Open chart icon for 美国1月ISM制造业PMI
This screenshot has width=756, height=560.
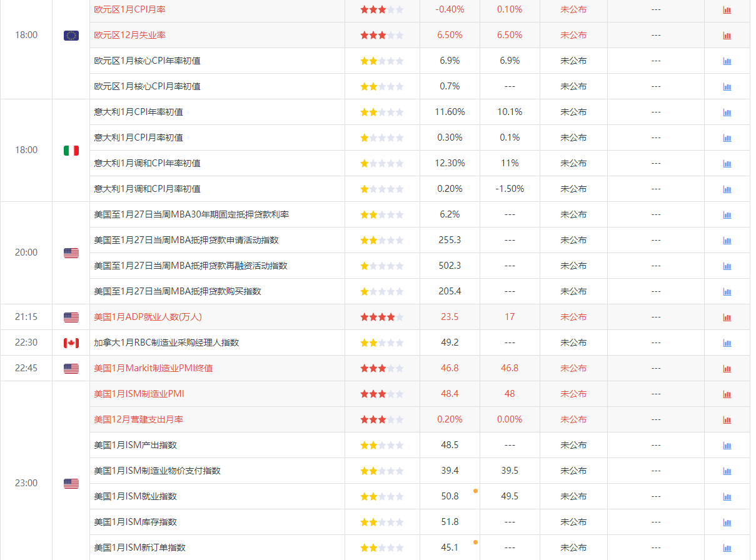coord(727,394)
